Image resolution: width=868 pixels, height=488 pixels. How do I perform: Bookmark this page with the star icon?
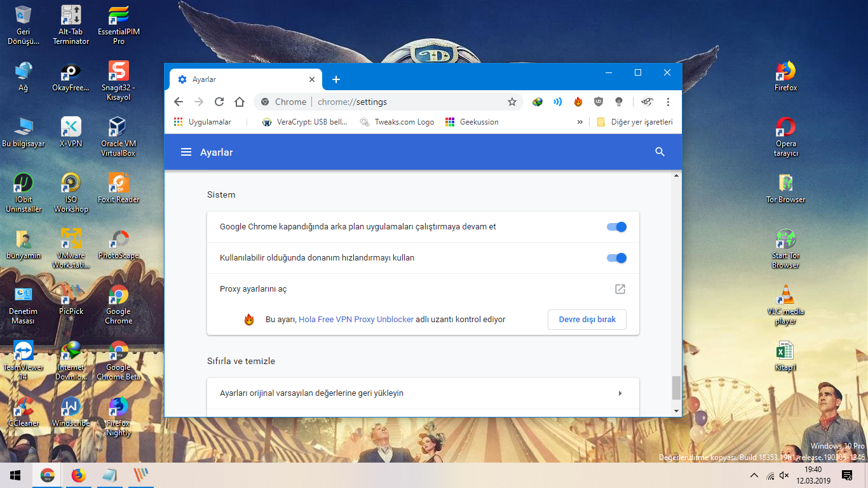[512, 102]
